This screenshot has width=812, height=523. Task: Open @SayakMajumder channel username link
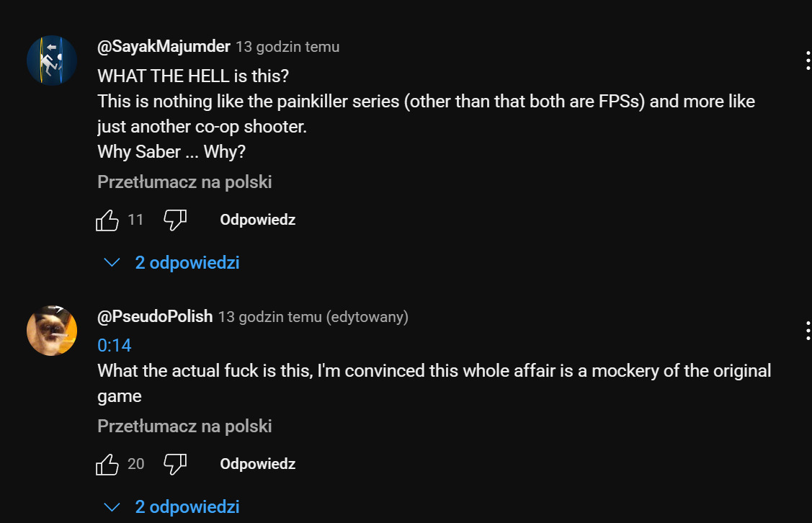[164, 47]
